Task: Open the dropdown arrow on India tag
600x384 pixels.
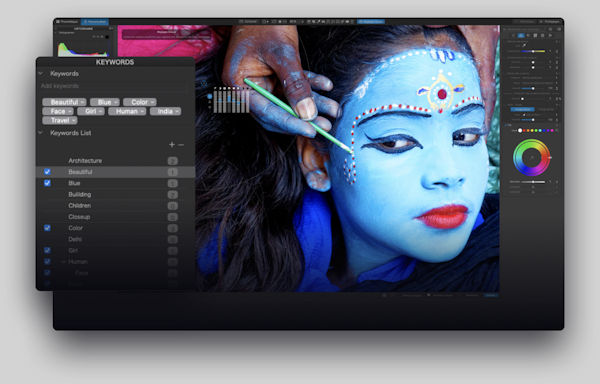Action: pos(177,111)
